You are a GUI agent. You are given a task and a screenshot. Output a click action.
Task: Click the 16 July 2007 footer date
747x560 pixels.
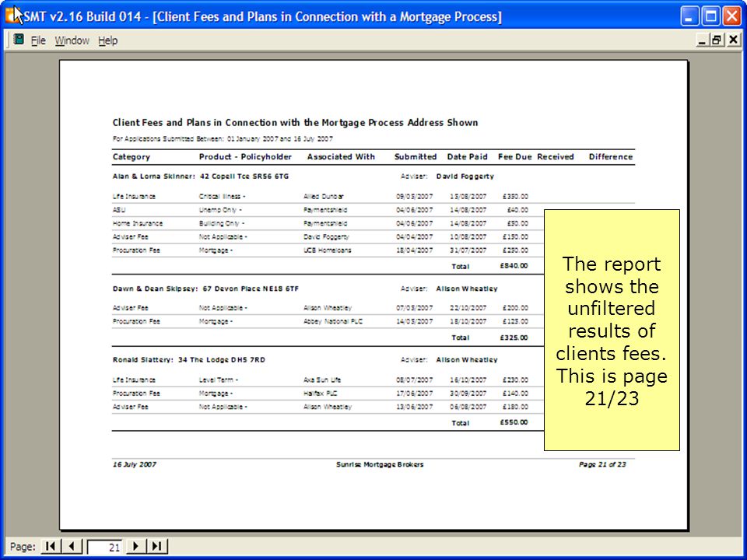click(x=135, y=464)
